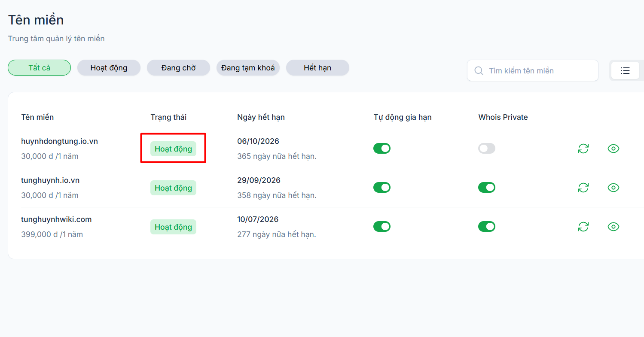
Task: Turn off Whois Private for tunghuynh.io.vn
Action: (487, 188)
